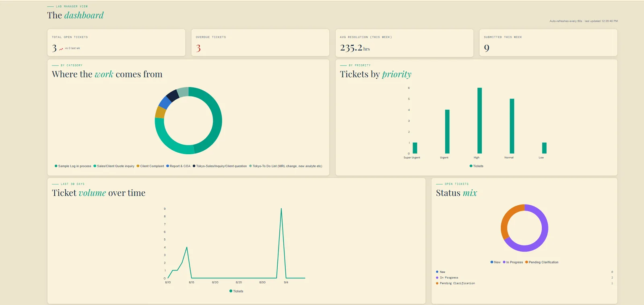Click the gold segment of the category donut
The height and width of the screenshot is (305, 644).
click(x=160, y=112)
